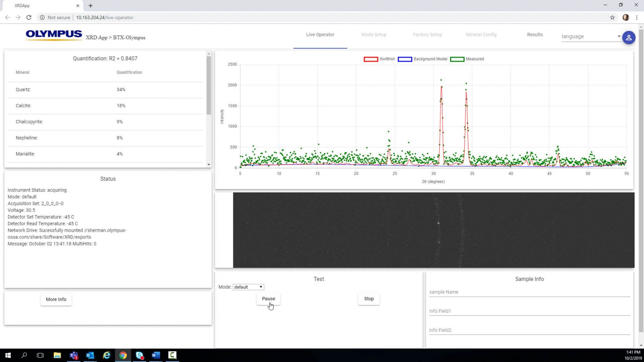The width and height of the screenshot is (644, 362).
Task: Open the Chrome three-dot menu
Action: pos(637,17)
